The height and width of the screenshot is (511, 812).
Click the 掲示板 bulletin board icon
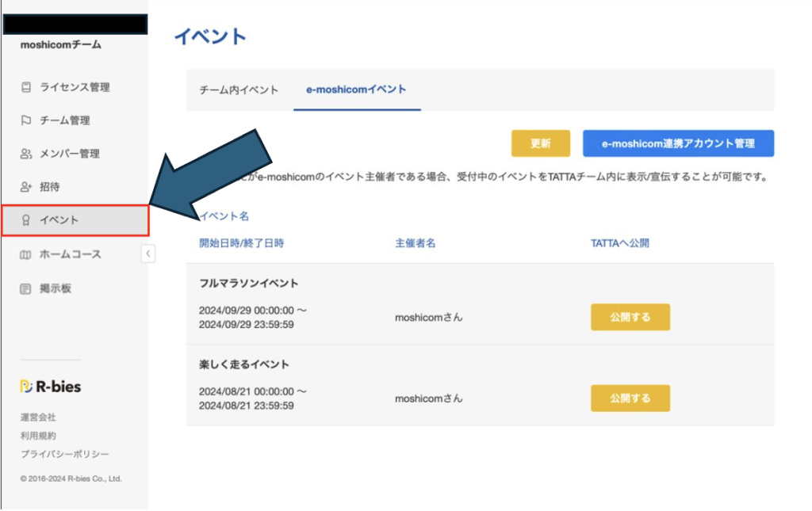click(x=25, y=287)
